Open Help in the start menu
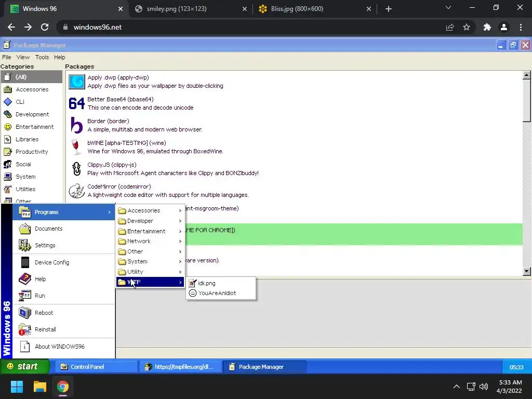 pos(64,279)
